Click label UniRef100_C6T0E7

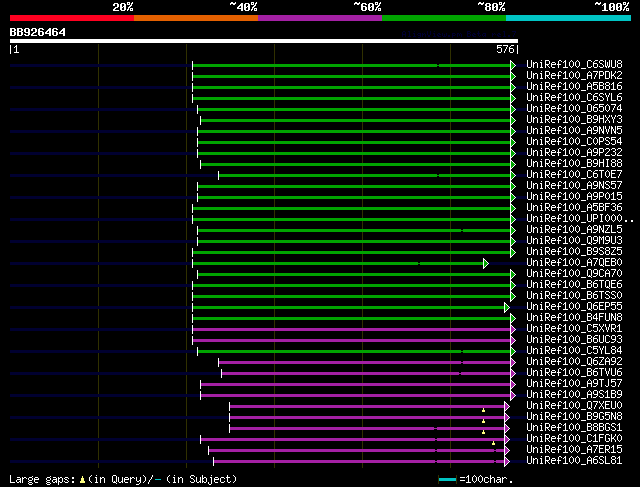coord(574,174)
